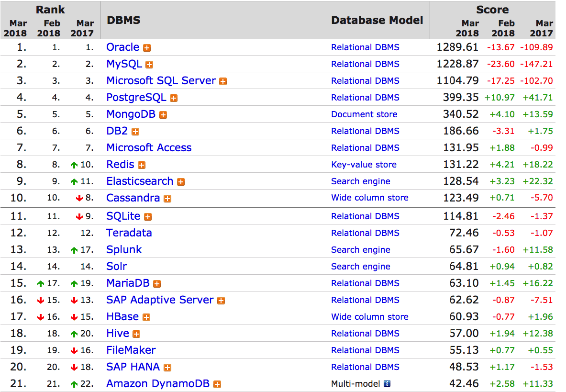Click the Rank header label
566x392 pixels.
click(50, 10)
